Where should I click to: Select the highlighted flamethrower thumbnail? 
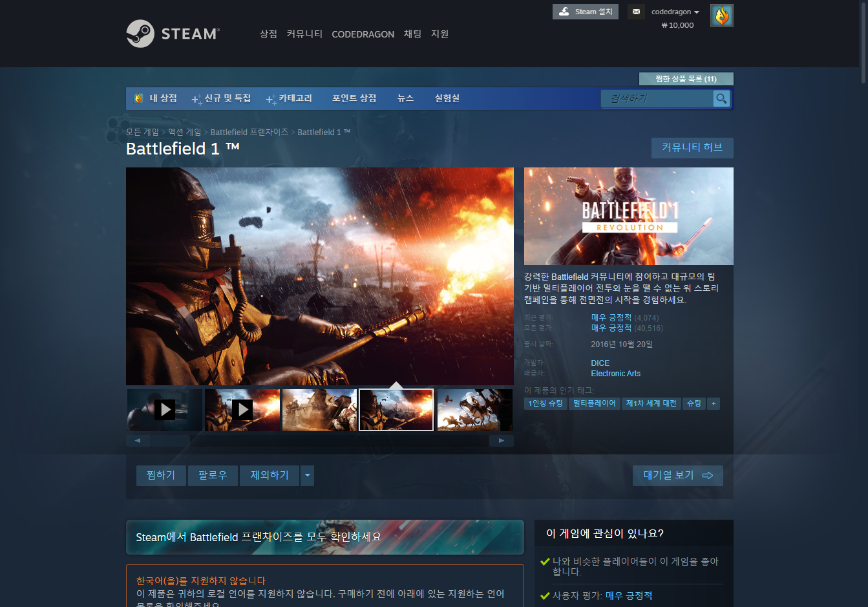tap(396, 410)
